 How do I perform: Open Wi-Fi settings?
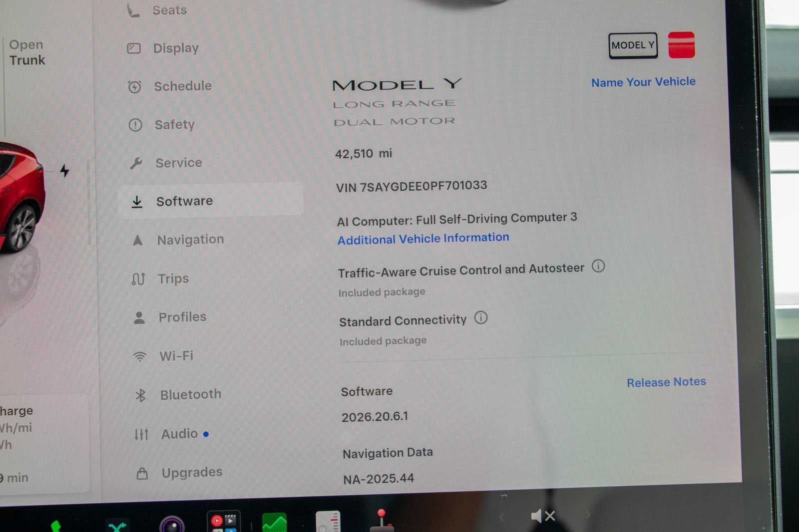pyautogui.click(x=163, y=356)
